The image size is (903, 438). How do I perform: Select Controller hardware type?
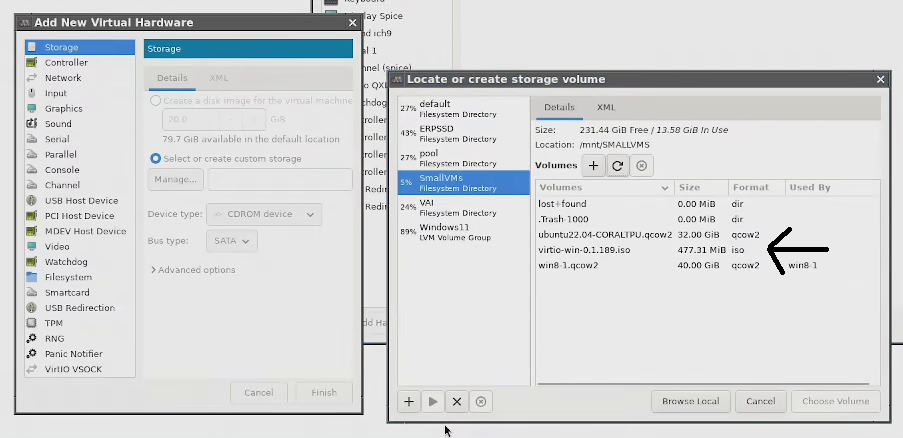click(80, 63)
